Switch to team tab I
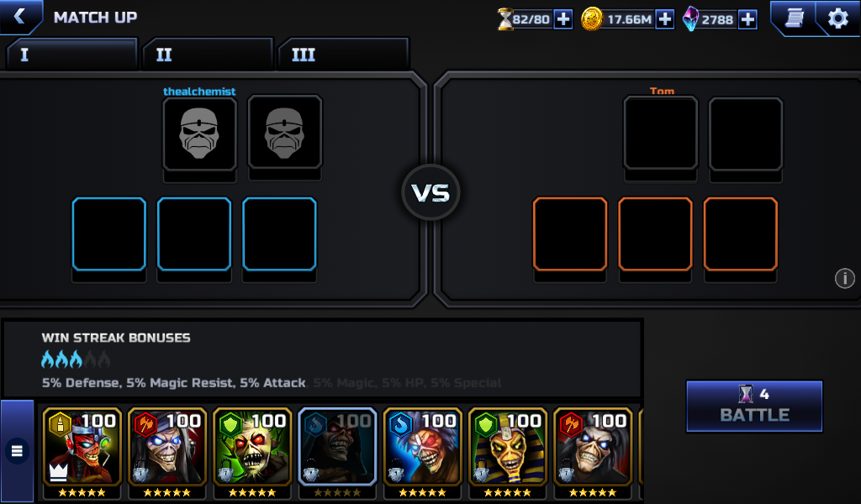The width and height of the screenshot is (861, 504). [x=71, y=55]
